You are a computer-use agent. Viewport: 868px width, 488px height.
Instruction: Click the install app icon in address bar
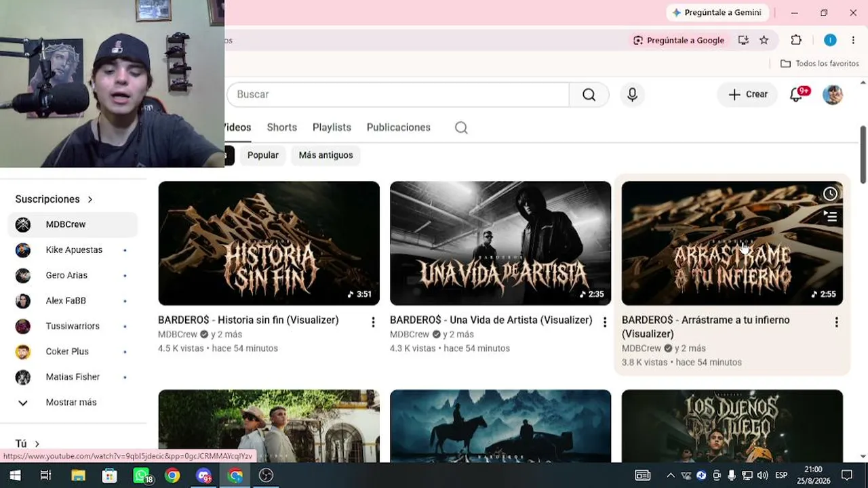[743, 41]
